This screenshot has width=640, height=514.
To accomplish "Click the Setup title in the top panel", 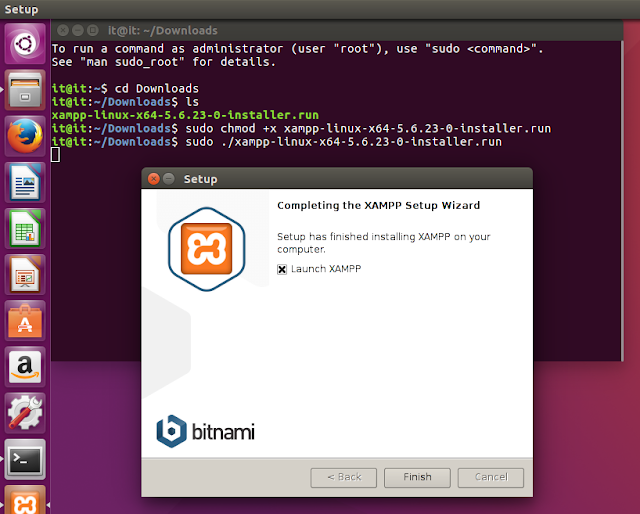I will [21, 9].
